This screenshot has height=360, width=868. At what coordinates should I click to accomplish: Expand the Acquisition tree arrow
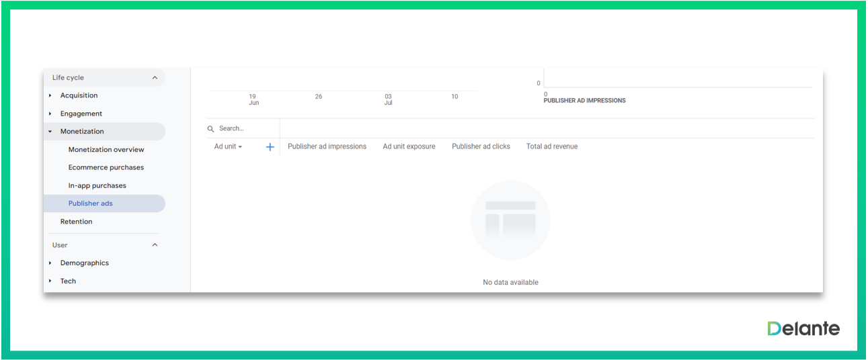pos(50,96)
